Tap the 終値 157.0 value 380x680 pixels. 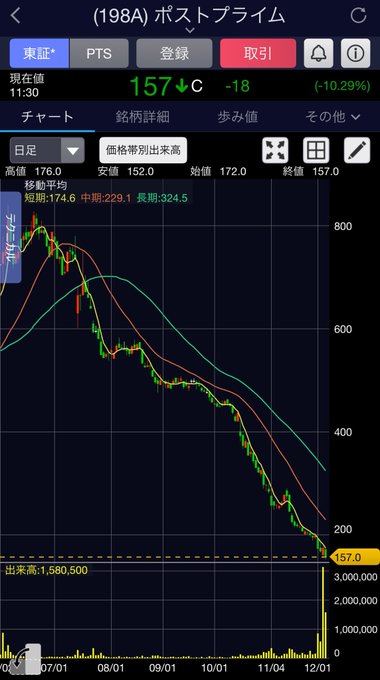[x=311, y=171]
